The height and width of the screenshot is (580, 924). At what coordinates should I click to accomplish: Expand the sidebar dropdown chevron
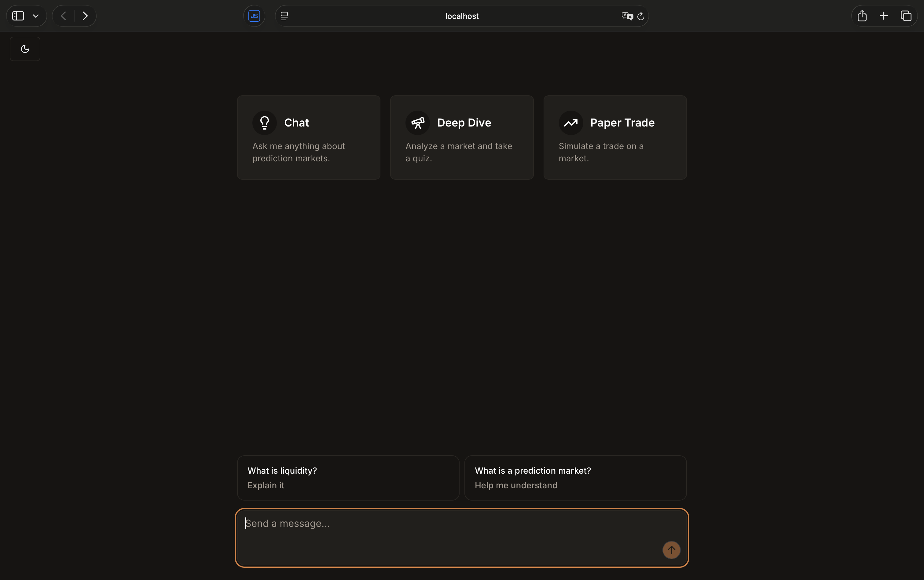coord(36,16)
